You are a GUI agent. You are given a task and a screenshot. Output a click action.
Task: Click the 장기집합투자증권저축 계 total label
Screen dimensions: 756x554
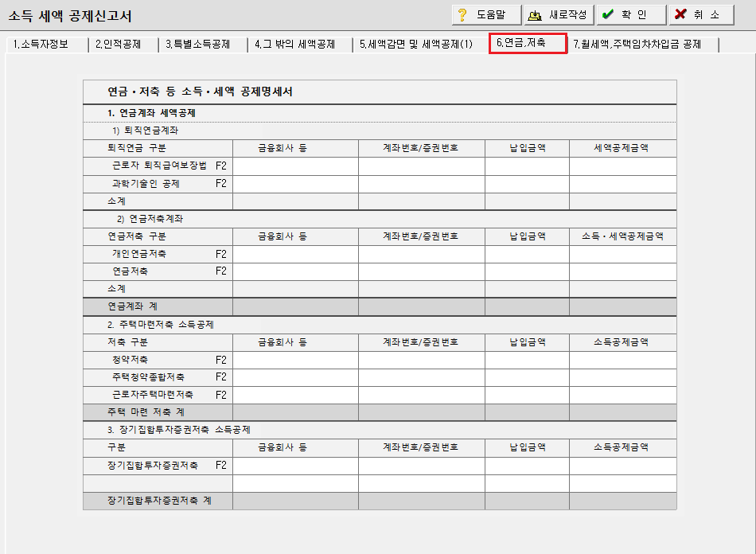pyautogui.click(x=159, y=501)
